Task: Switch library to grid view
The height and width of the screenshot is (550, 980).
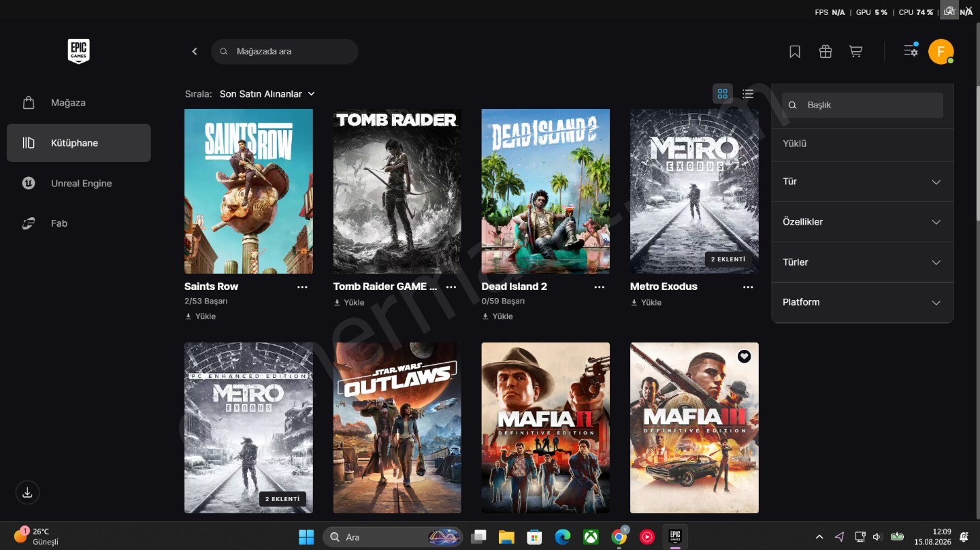Action: (723, 94)
